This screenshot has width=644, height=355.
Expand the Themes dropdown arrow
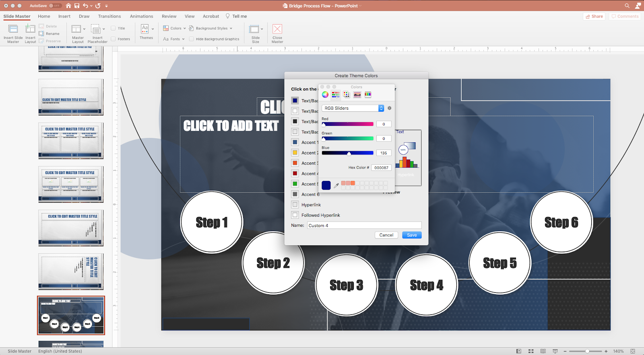point(153,29)
